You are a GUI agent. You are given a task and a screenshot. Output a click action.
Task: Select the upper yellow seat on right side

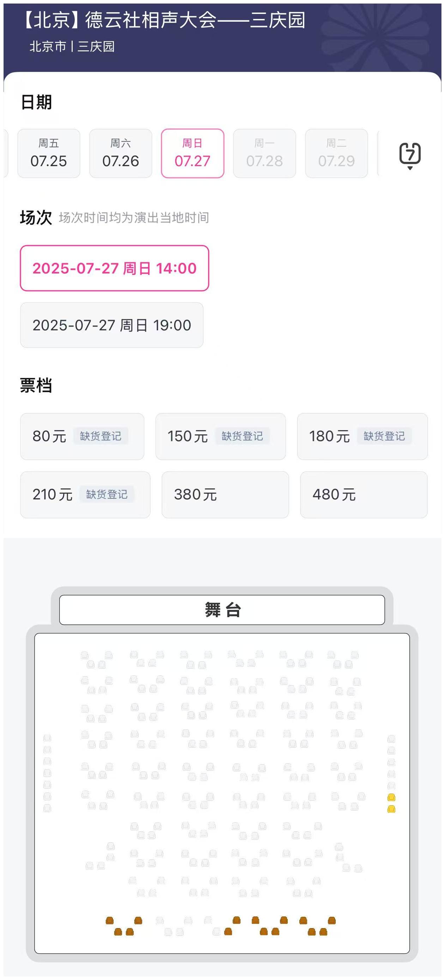coord(391,797)
